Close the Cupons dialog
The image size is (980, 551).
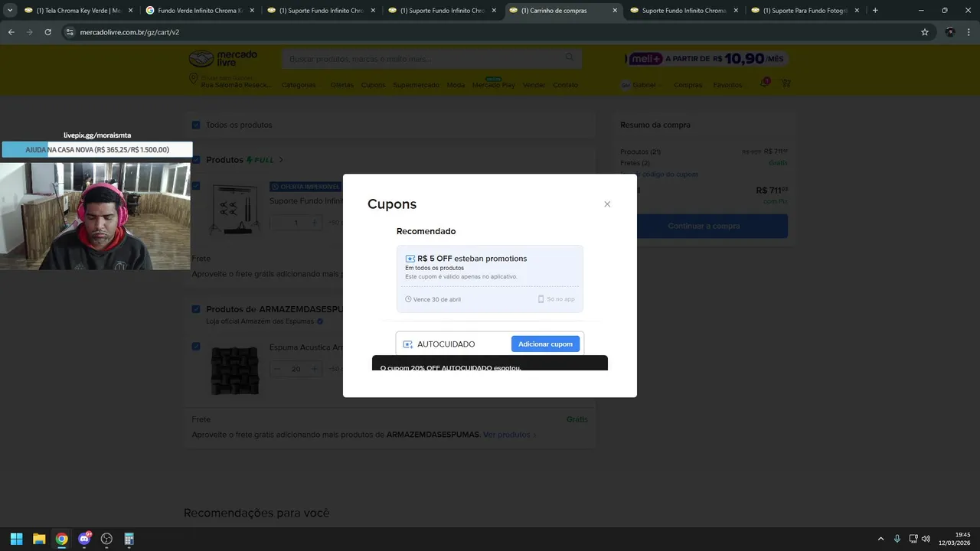click(607, 204)
